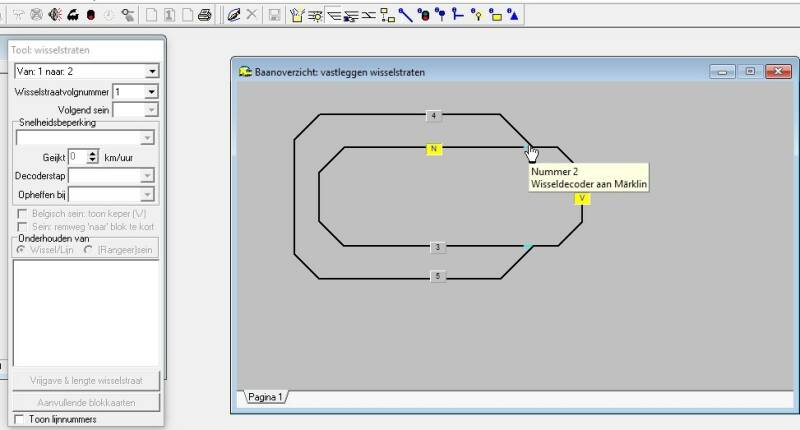Screen dimensions: 800x430
Task: Select the 'Wissel/Lijn' radio button
Action: pos(21,250)
